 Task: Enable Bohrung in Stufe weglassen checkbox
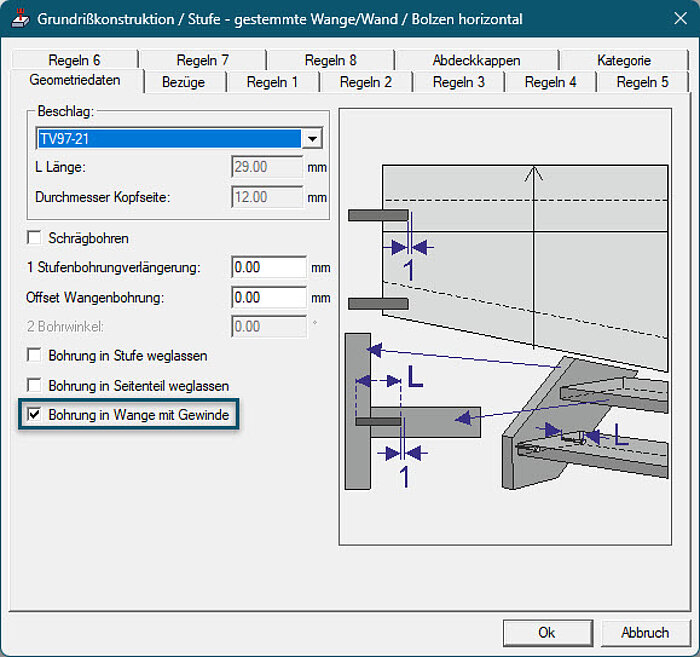click(x=34, y=355)
